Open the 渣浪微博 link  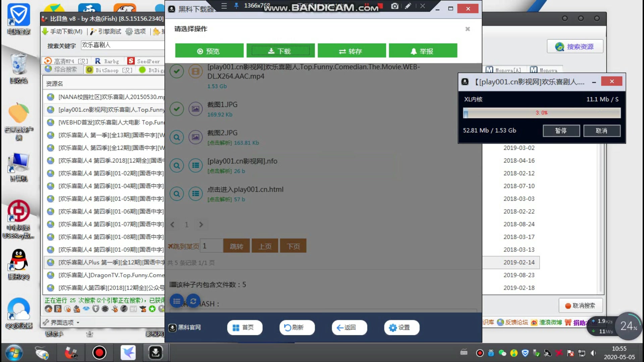pos(547,322)
